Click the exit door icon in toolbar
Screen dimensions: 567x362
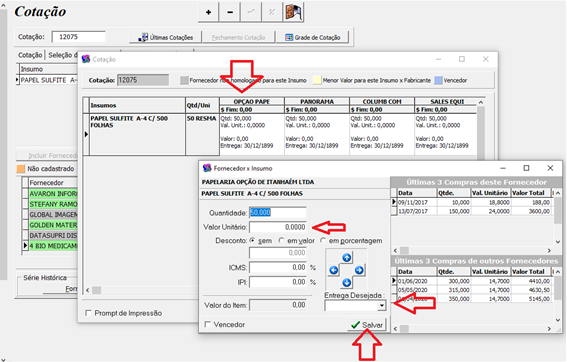(293, 12)
